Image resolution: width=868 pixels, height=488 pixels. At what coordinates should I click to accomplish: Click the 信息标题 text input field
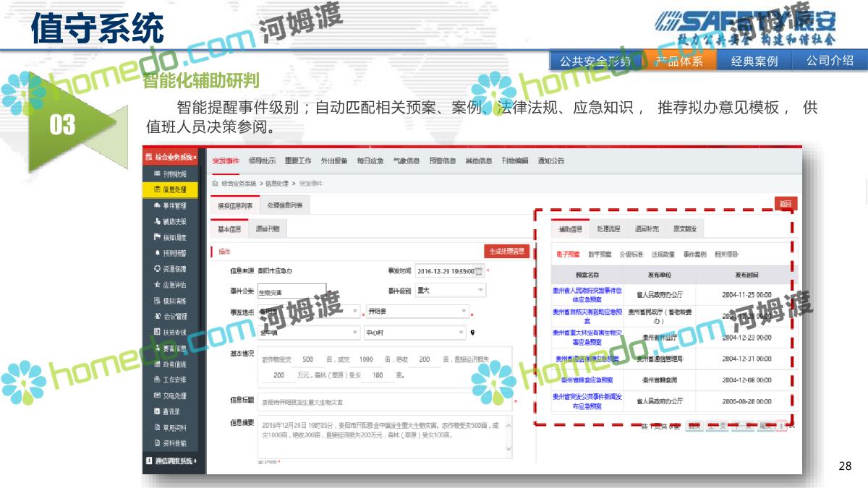pos(383,402)
